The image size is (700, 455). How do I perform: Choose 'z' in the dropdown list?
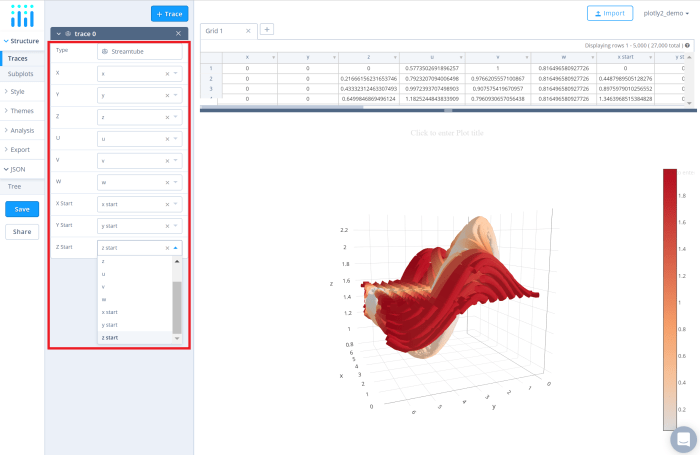pyautogui.click(x=135, y=261)
